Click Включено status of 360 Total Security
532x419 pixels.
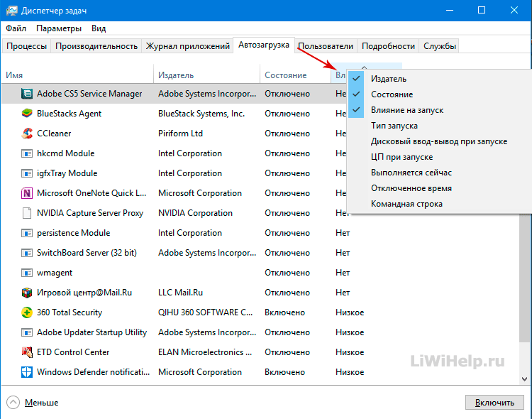[x=284, y=312]
